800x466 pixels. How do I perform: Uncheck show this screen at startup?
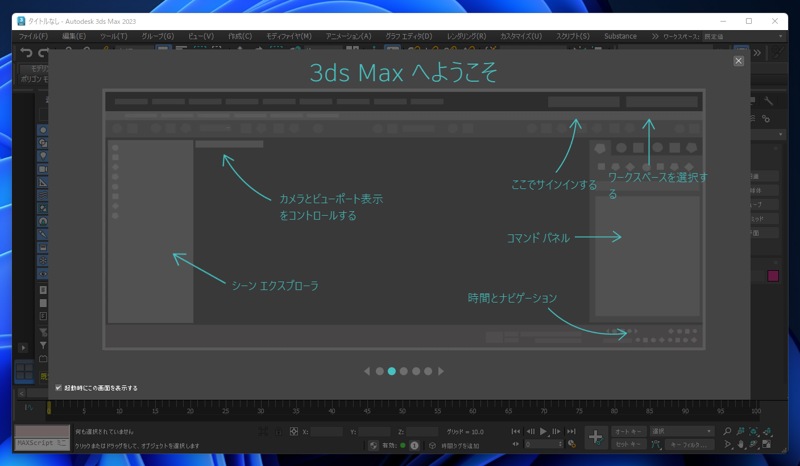click(x=58, y=388)
